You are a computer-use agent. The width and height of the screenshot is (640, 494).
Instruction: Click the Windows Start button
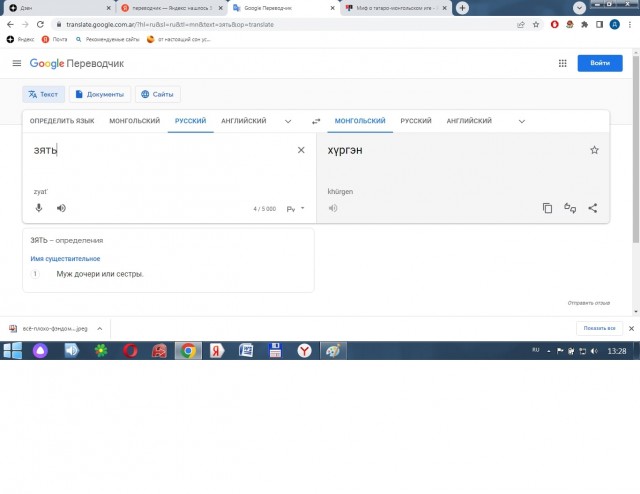[x=13, y=351]
